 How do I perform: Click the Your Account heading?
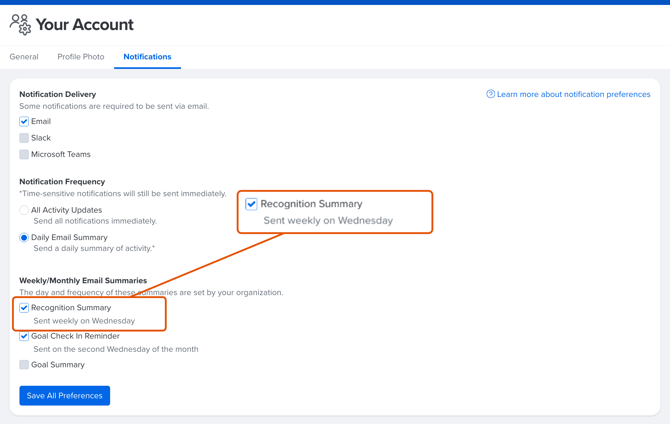85,24
